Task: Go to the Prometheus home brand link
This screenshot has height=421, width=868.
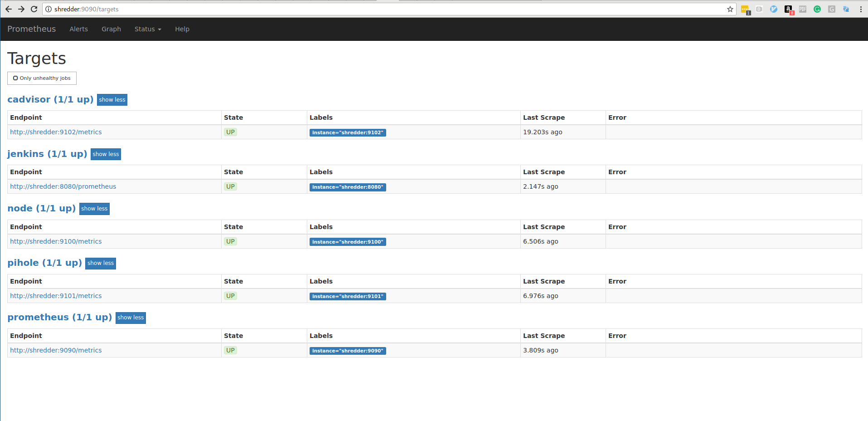Action: point(32,29)
